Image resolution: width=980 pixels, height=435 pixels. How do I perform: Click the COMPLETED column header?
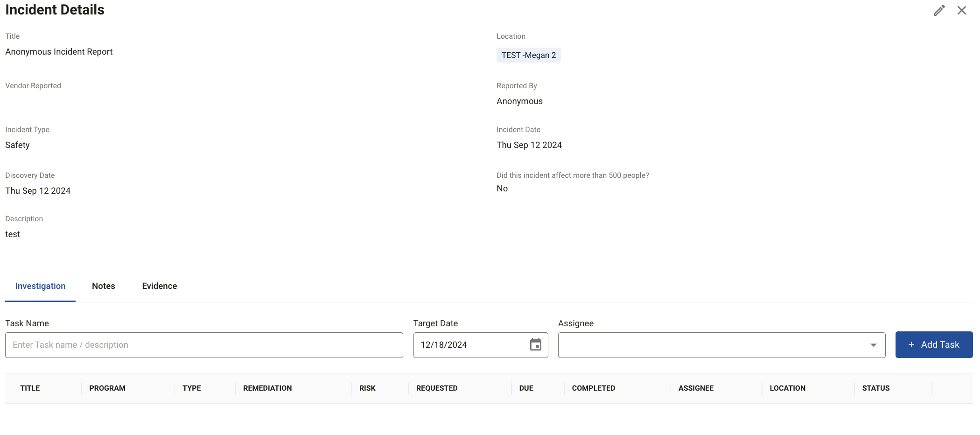tap(594, 388)
